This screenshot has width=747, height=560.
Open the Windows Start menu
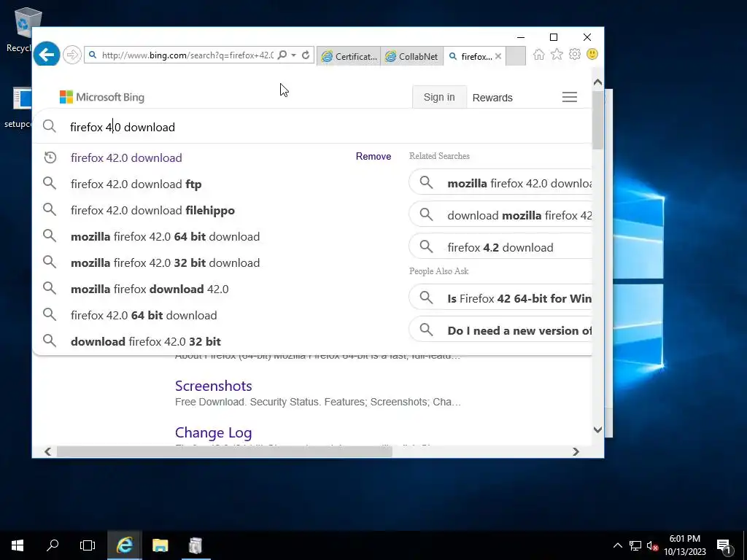click(x=18, y=545)
